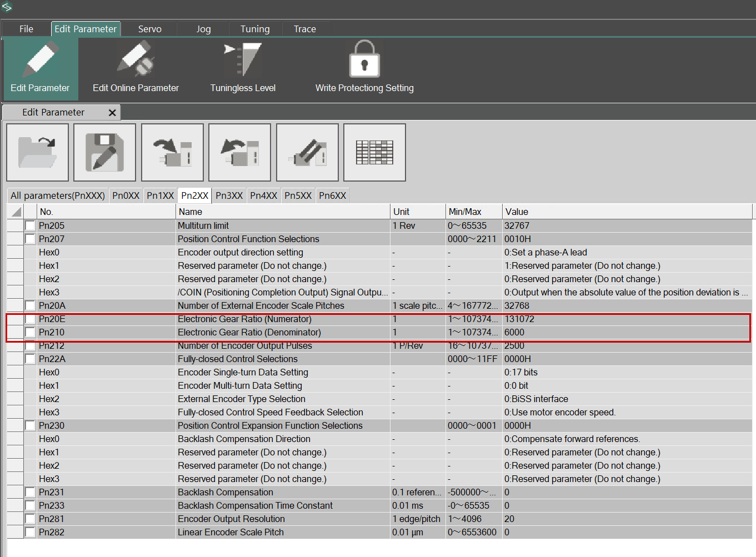
Task: Click the open folder file icon
Action: pyautogui.click(x=37, y=152)
